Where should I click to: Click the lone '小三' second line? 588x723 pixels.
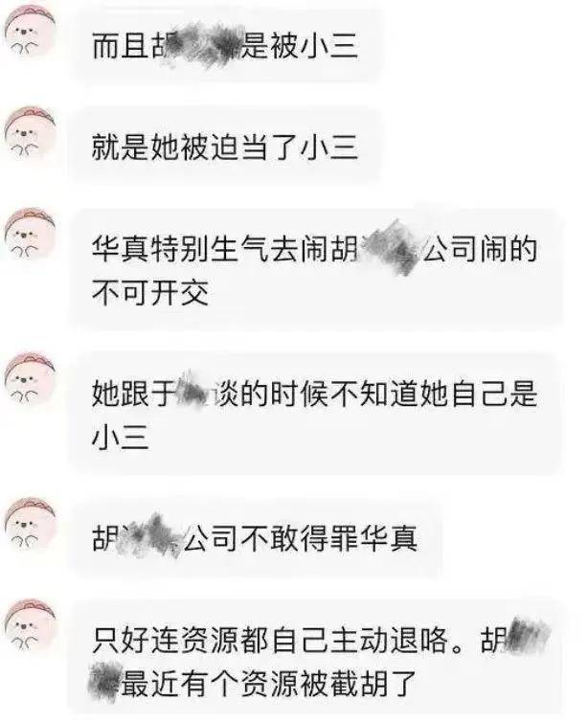[121, 437]
